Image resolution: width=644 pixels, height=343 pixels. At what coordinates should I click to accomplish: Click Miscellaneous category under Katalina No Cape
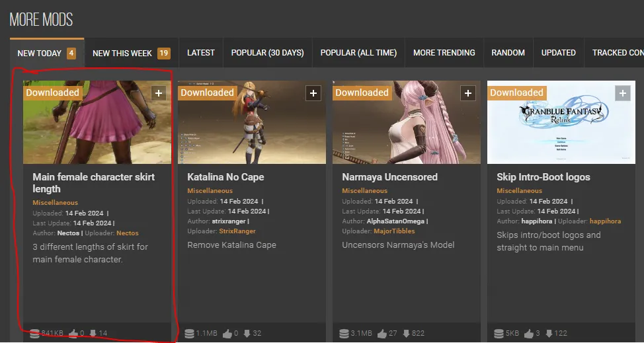[210, 191]
